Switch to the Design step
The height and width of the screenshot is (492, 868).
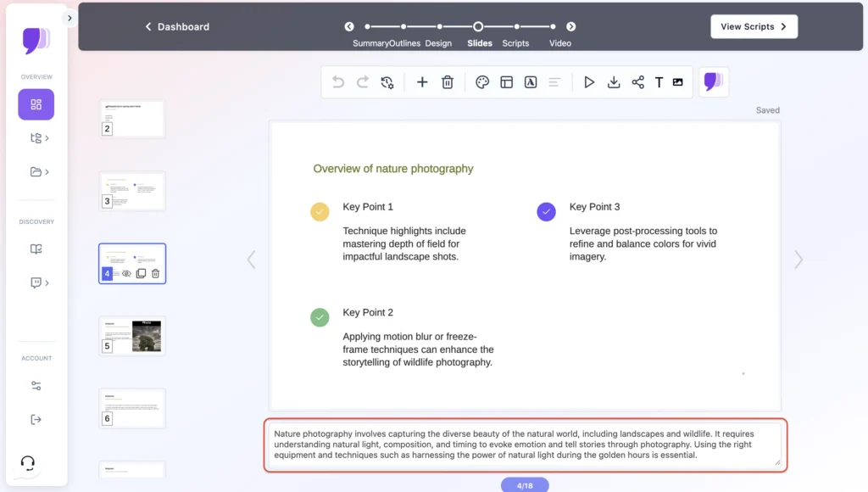coord(438,43)
